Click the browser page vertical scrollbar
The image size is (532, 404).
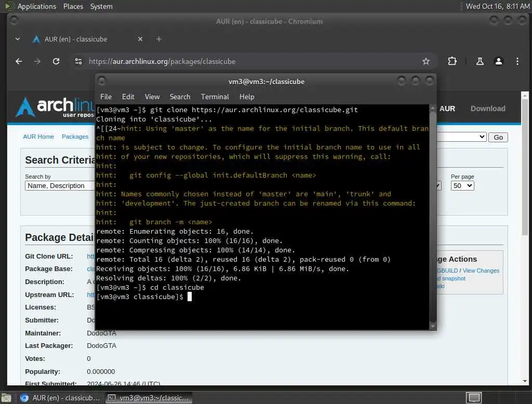pos(525,237)
